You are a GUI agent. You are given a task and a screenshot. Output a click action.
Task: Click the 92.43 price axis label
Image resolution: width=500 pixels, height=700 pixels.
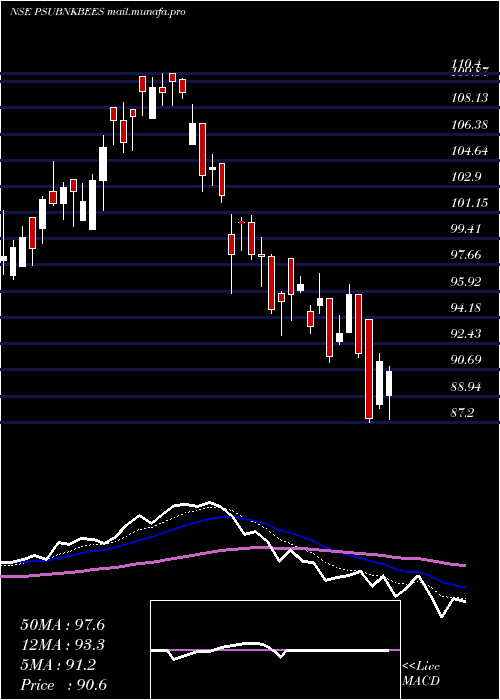467,333
